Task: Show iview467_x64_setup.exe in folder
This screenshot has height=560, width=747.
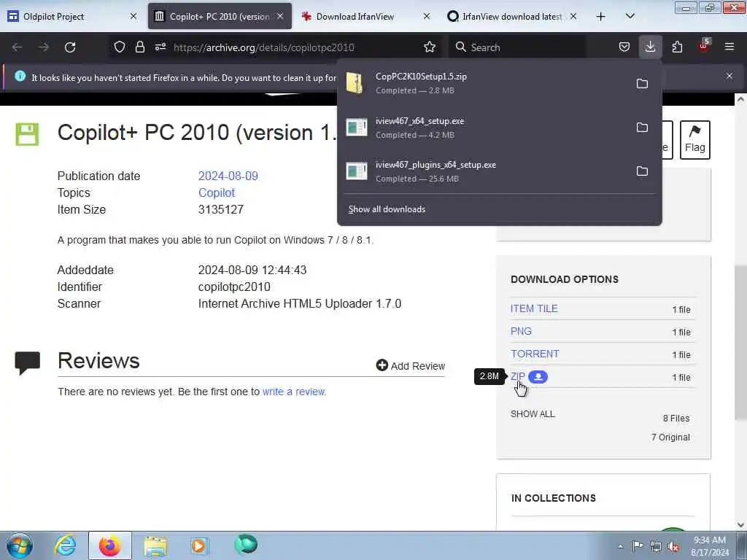Action: 642,127
